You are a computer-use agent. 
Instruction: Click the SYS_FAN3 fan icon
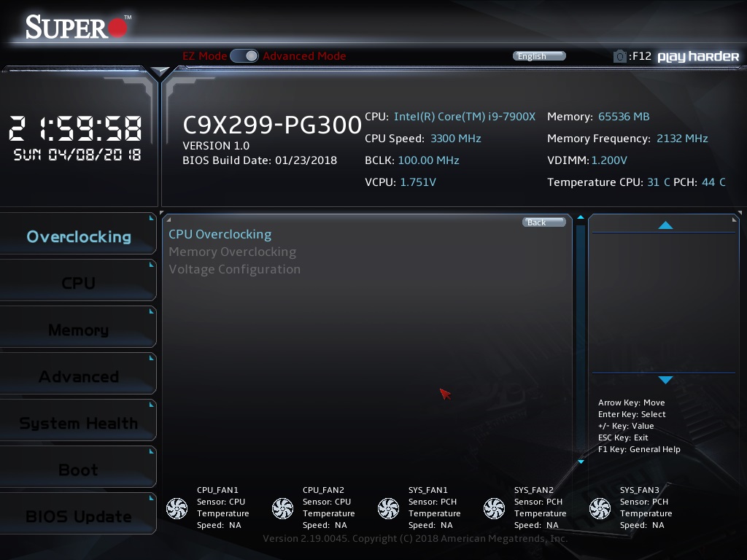coord(600,508)
